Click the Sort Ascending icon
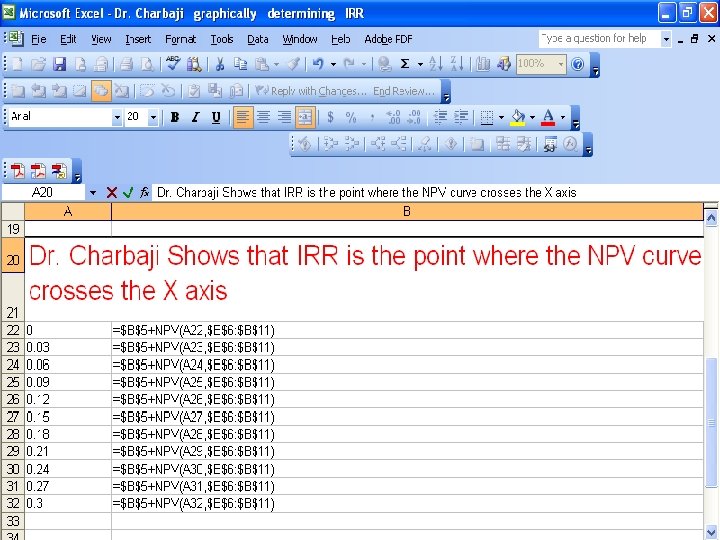 435,64
